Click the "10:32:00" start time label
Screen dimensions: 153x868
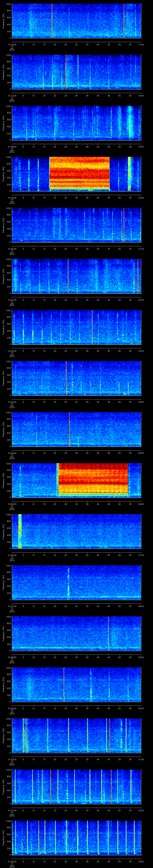pyautogui.click(x=12, y=861)
